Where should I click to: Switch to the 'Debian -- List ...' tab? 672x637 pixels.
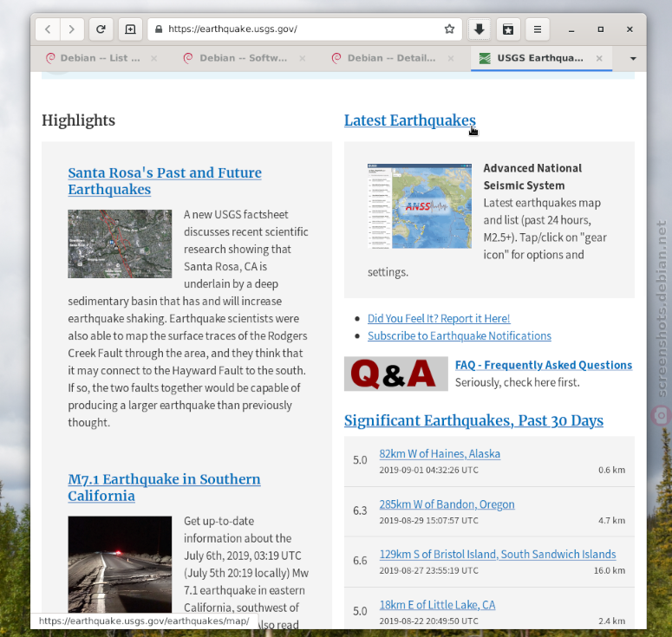pyautogui.click(x=100, y=58)
